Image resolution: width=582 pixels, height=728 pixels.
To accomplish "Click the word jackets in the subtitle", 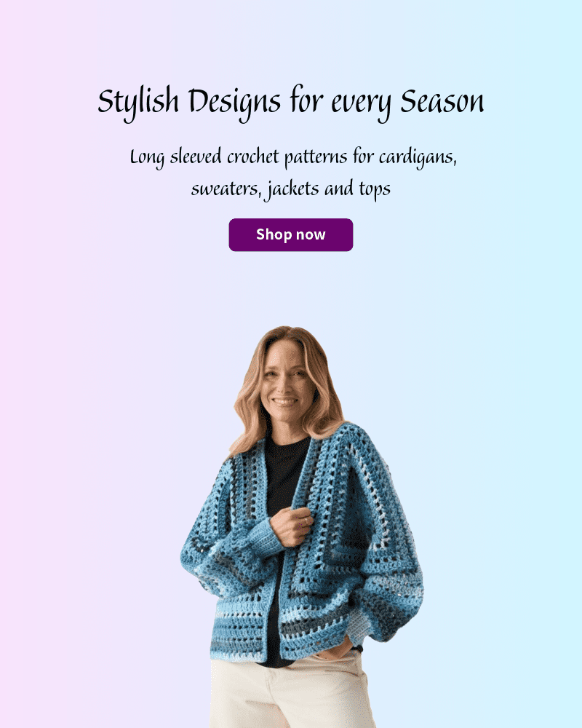I will point(293,189).
